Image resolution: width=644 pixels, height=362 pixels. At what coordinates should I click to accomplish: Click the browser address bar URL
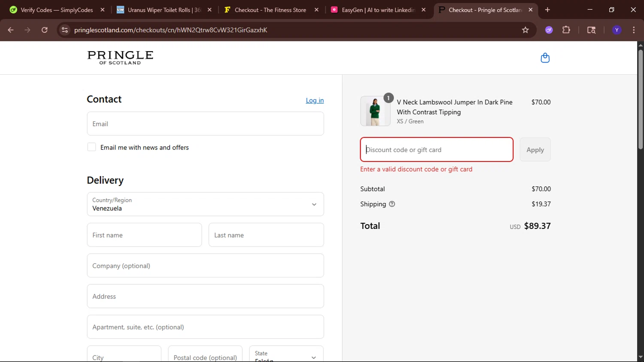coord(171,30)
